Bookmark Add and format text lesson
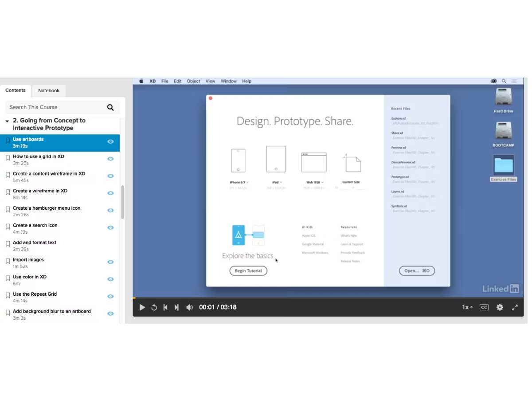 (x=8, y=244)
